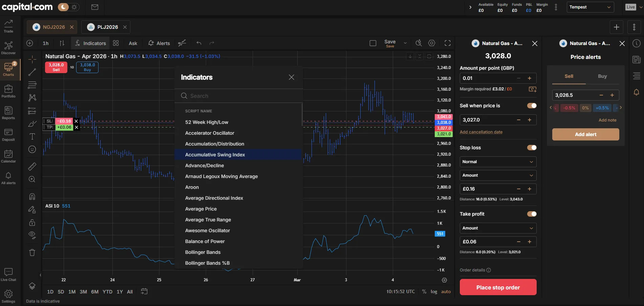Switch to the PLJ2026 chart tab

click(x=106, y=27)
